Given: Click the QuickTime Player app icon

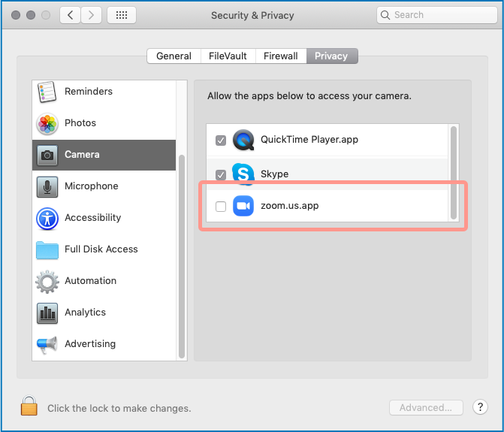Looking at the screenshot, I should point(243,140).
